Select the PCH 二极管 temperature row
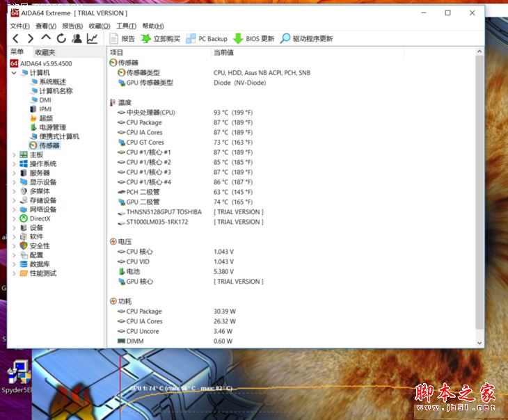 [x=290, y=192]
